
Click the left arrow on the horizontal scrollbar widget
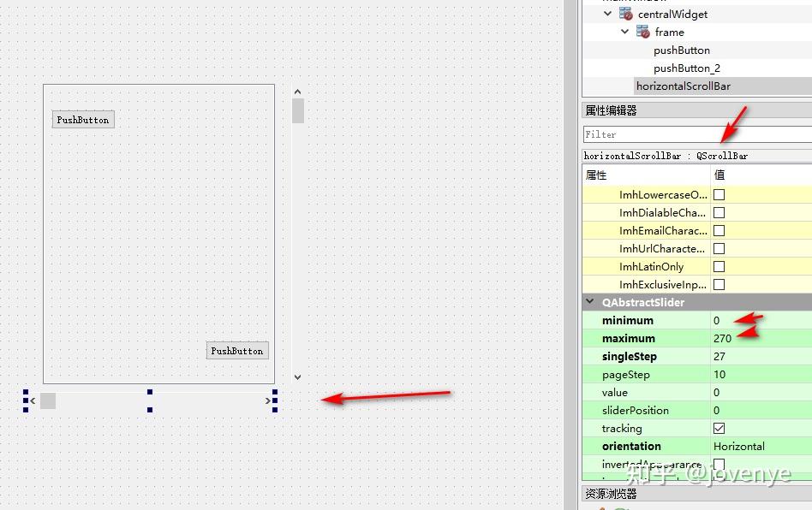point(32,400)
